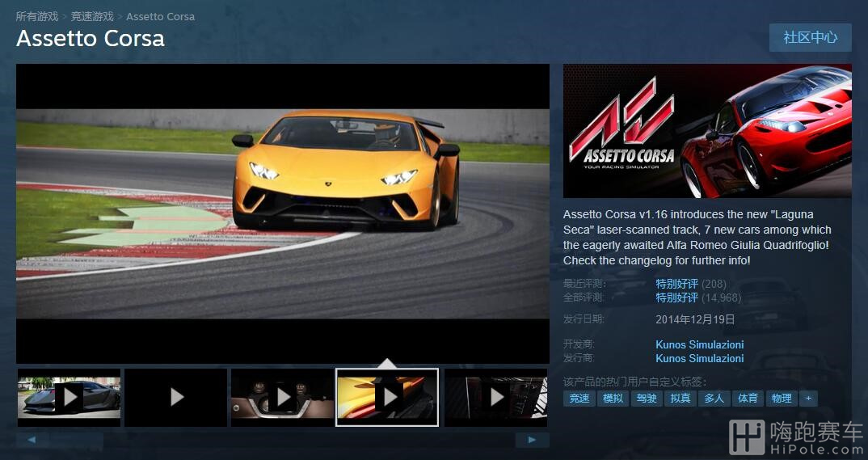The width and height of the screenshot is (868, 460).
Task: Open the 竞速游戏 breadcrumb link
Action: pos(92,17)
